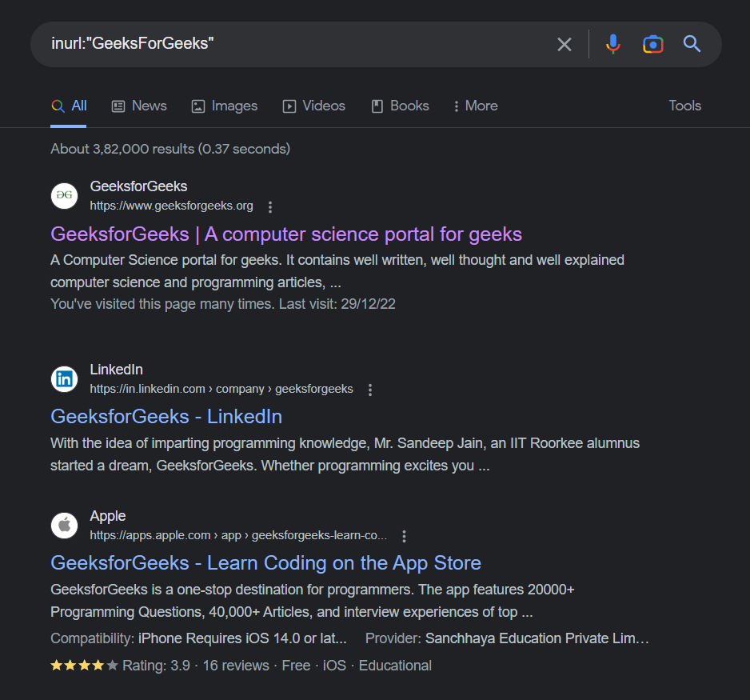
Task: Expand the More search filters menu
Action: (475, 106)
